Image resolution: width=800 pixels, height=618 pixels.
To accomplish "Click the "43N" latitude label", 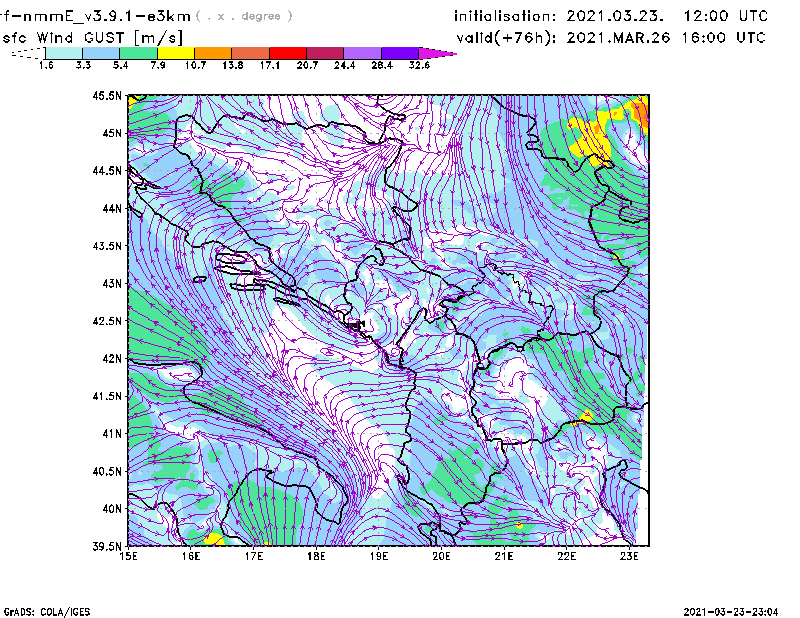I will point(112,283).
